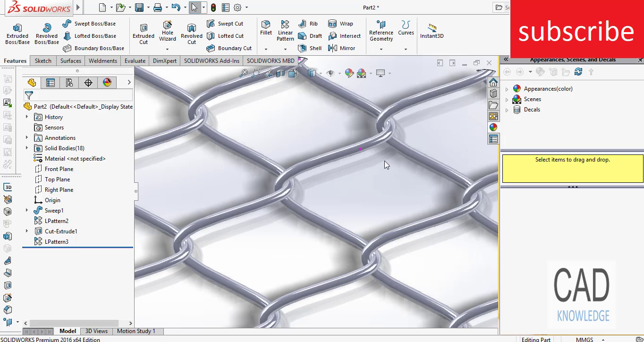The width and height of the screenshot is (644, 342).
Task: Select the Fillet tool
Action: click(266, 28)
